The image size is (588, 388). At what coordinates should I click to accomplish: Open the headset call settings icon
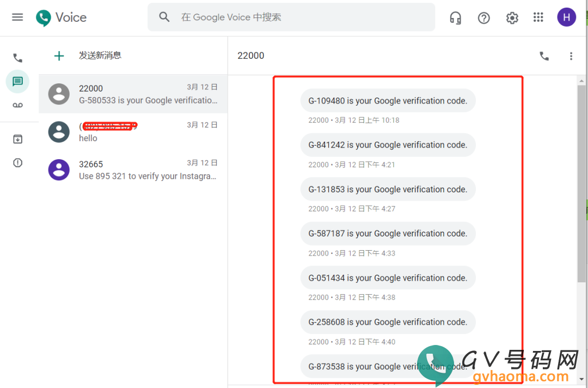[x=455, y=17]
